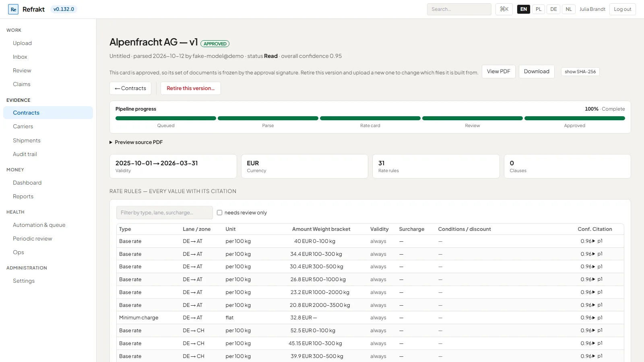Download the contract file
The width and height of the screenshot is (644, 362).
pos(537,72)
